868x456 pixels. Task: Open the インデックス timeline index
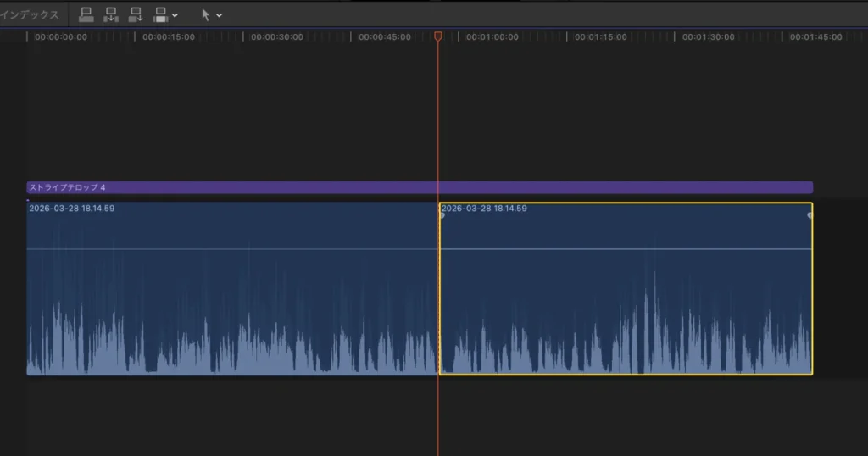click(31, 15)
